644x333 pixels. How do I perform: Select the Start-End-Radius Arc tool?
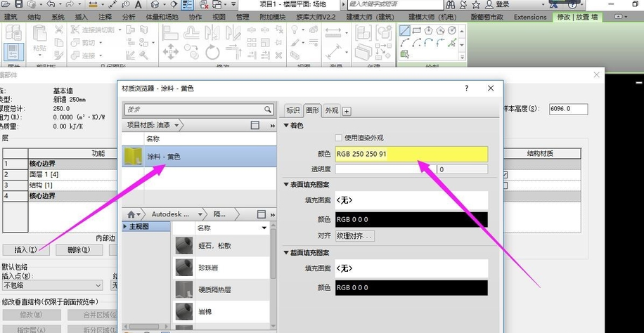405,42
